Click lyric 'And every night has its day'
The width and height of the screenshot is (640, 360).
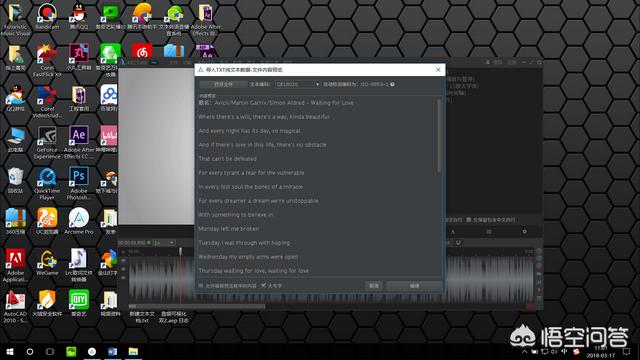(249, 131)
